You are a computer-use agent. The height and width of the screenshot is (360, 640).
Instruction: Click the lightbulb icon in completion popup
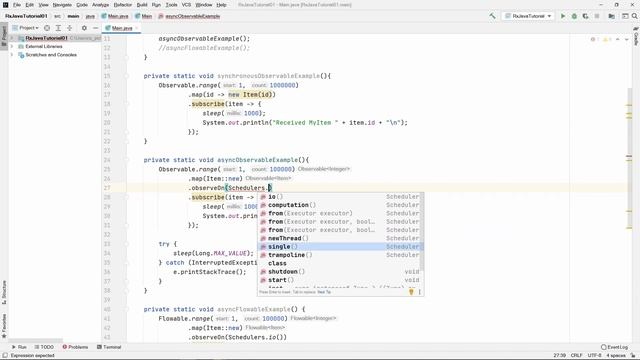411,292
